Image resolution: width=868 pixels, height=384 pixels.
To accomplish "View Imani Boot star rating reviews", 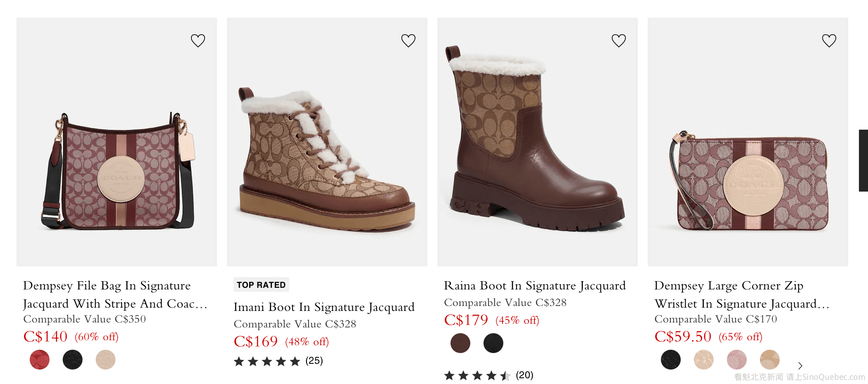I will coord(278,361).
